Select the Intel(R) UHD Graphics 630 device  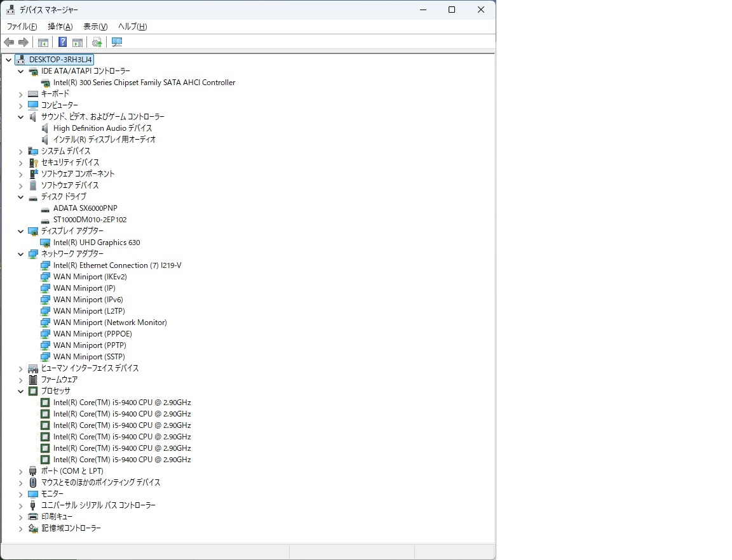[97, 243]
